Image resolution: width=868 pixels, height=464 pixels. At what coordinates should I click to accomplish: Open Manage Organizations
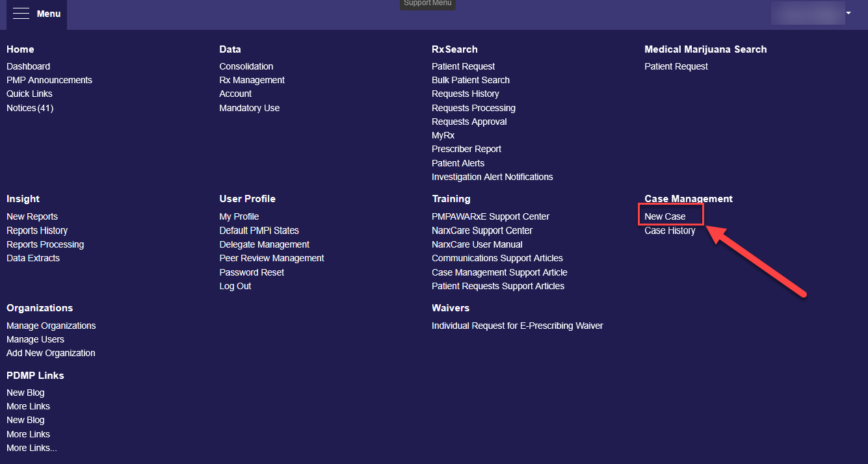(51, 325)
